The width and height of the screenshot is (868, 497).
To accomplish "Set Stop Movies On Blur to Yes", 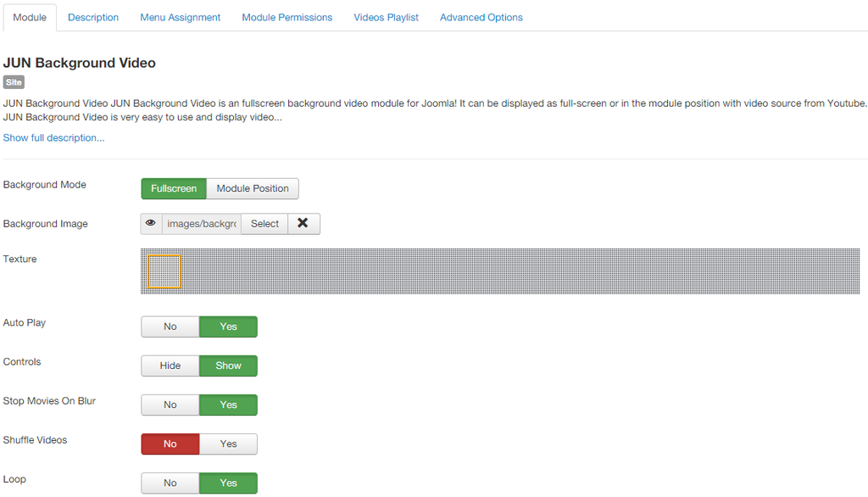I will click(x=228, y=405).
